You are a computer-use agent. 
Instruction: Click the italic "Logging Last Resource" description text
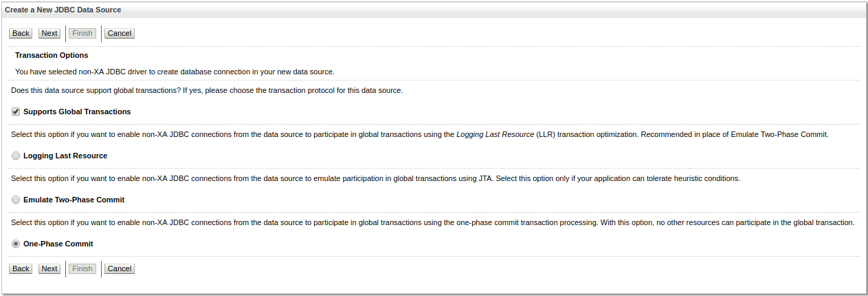pyautogui.click(x=495, y=134)
